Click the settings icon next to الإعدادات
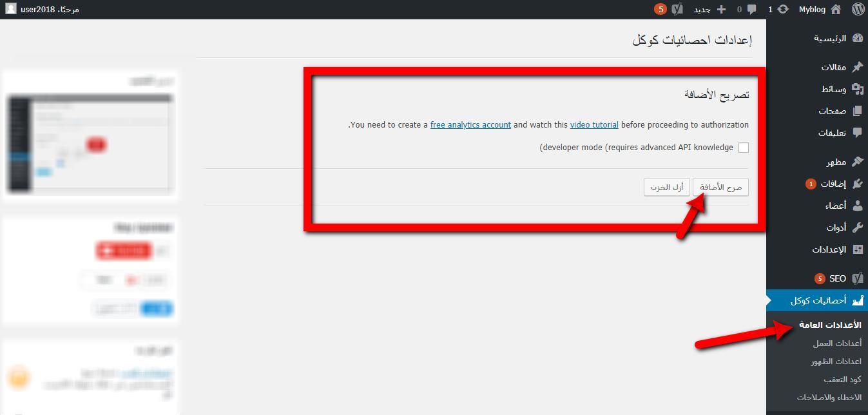This screenshot has width=868, height=415. [857, 249]
